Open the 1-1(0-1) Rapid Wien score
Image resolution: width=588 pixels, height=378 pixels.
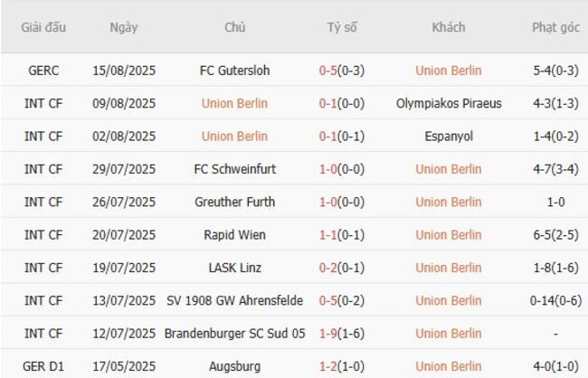342,235
